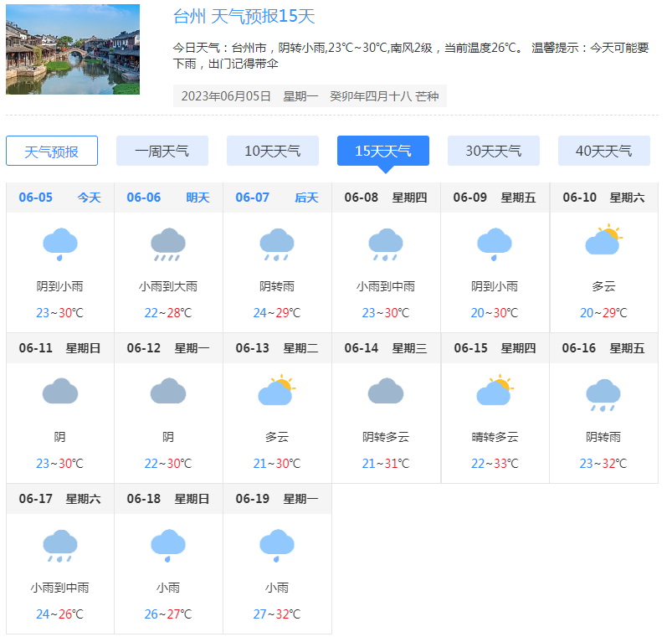
Task: Open the 台州 天气预报15天 title link
Action: pos(244,17)
